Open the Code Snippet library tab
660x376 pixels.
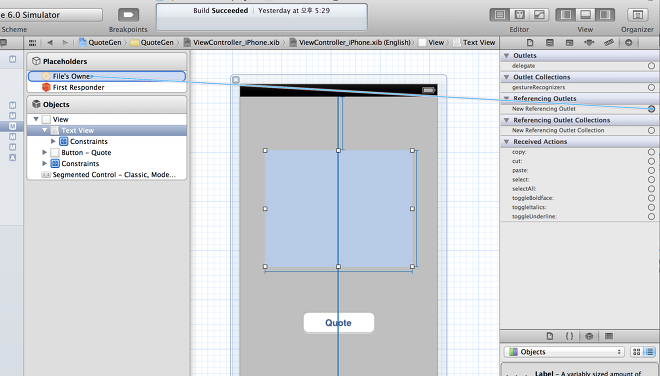click(x=570, y=336)
